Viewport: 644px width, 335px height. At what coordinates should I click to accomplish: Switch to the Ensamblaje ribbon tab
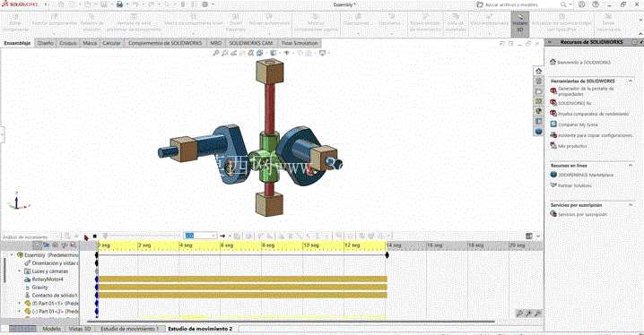[x=18, y=43]
